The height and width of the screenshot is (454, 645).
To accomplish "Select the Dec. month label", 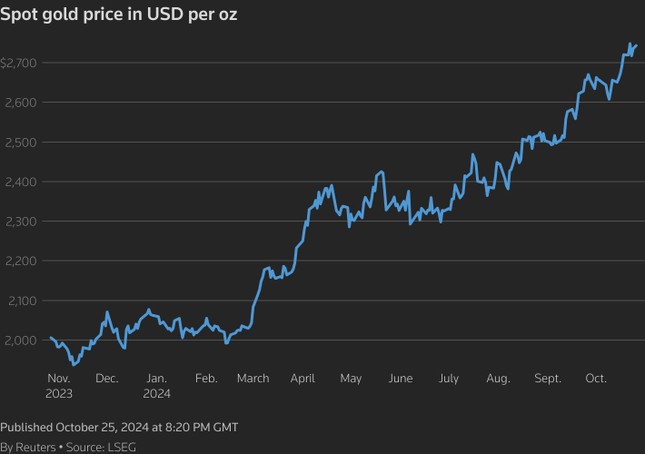I will 107,378.
